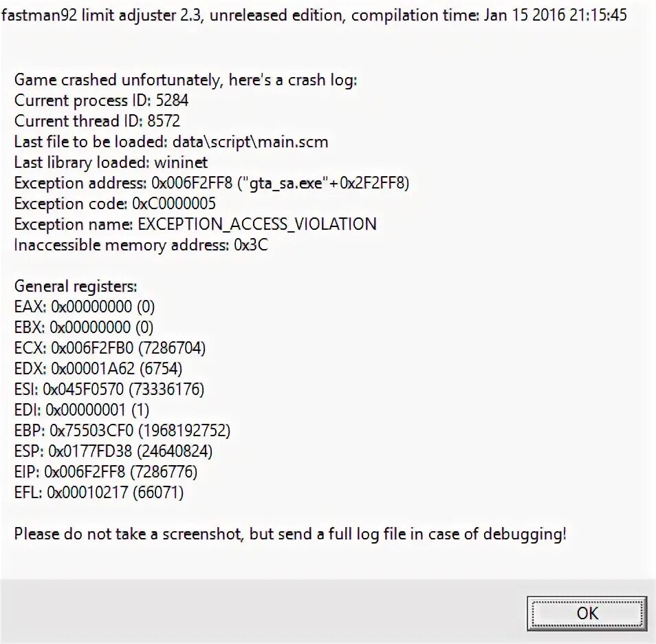Click the 'Last file to be loaded' line

point(171,142)
